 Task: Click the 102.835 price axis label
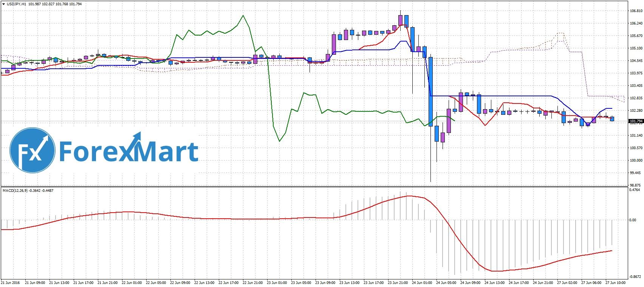pyautogui.click(x=636, y=98)
